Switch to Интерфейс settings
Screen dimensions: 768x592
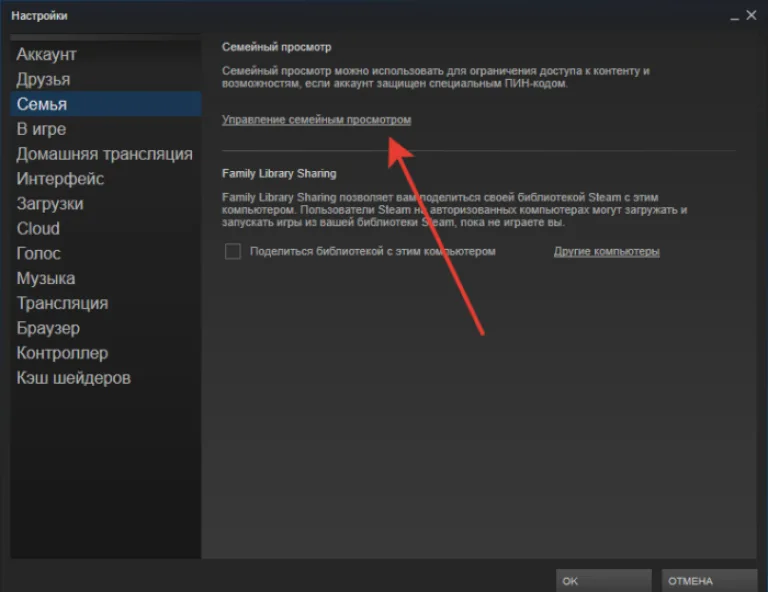60,179
